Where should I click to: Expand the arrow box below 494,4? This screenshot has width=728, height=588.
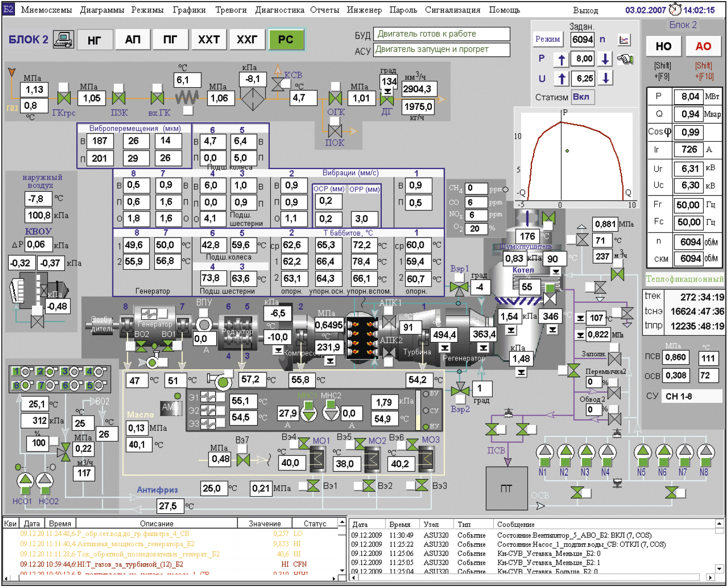[x=445, y=348]
